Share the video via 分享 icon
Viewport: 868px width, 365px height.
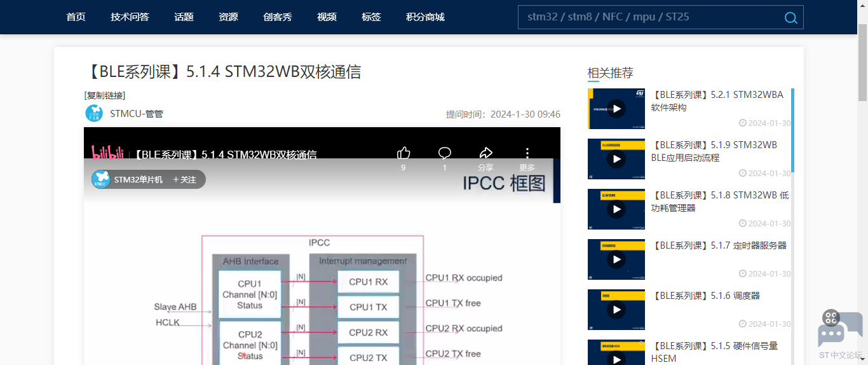click(485, 153)
